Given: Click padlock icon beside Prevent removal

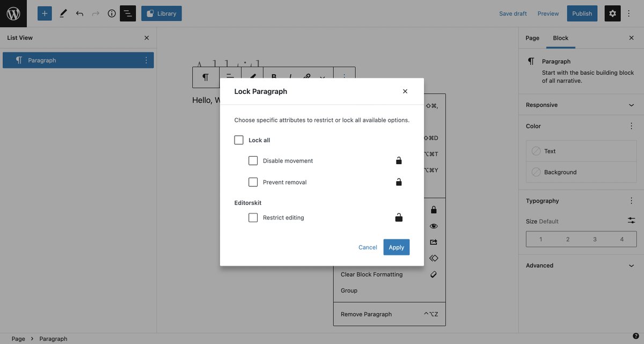Looking at the screenshot, I should [x=399, y=182].
